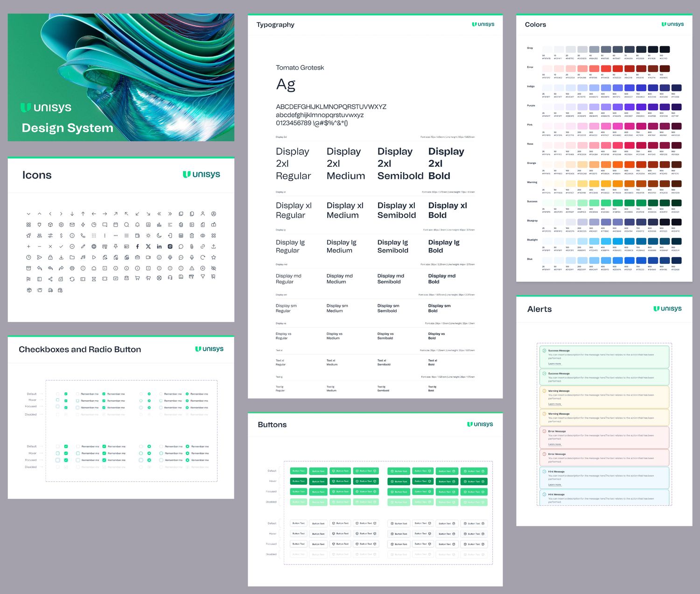Click the globe icon
Image resolution: width=700 pixels, height=594 pixels.
[x=94, y=247]
